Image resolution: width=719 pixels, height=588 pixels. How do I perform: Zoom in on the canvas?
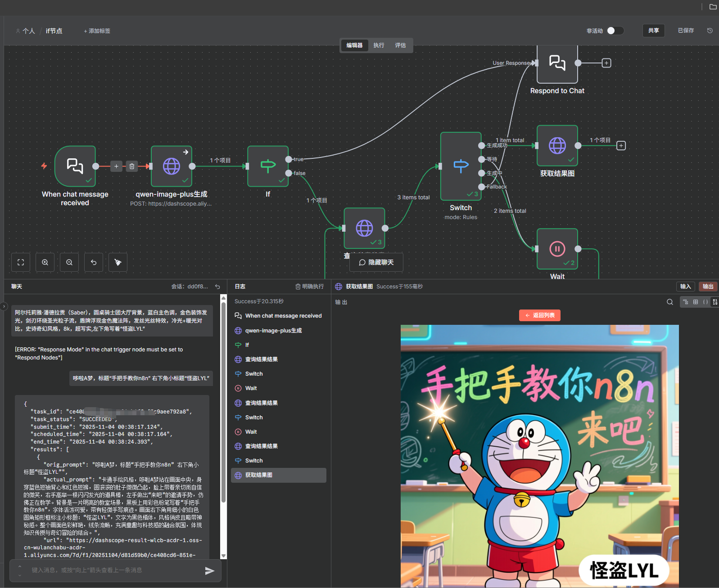tap(45, 262)
